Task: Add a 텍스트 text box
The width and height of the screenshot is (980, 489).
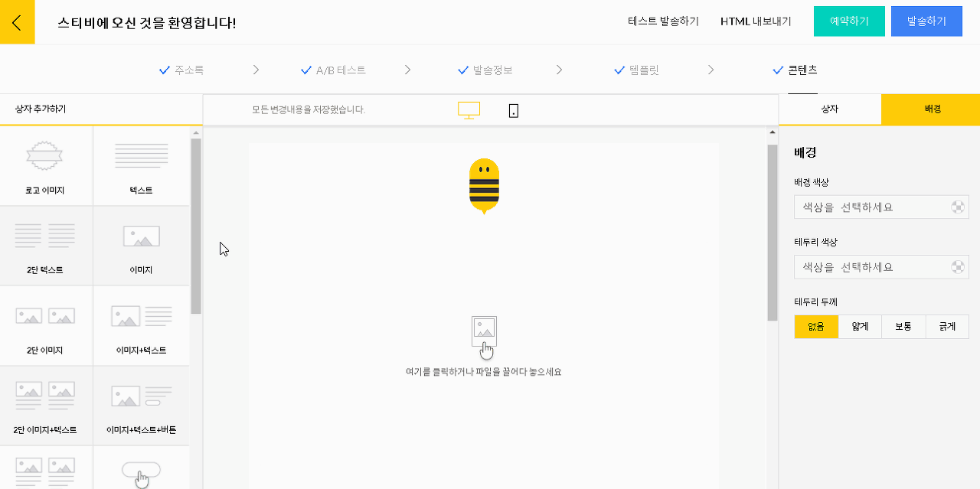Action: click(x=141, y=165)
